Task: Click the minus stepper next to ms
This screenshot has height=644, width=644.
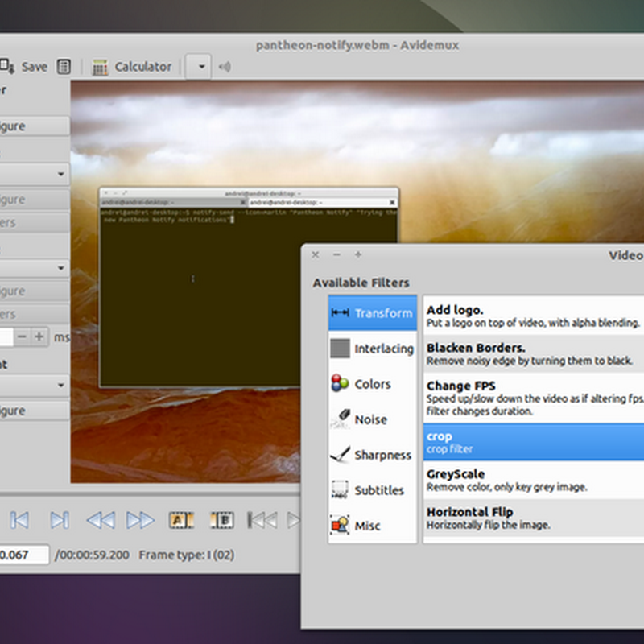Action: click(23, 336)
